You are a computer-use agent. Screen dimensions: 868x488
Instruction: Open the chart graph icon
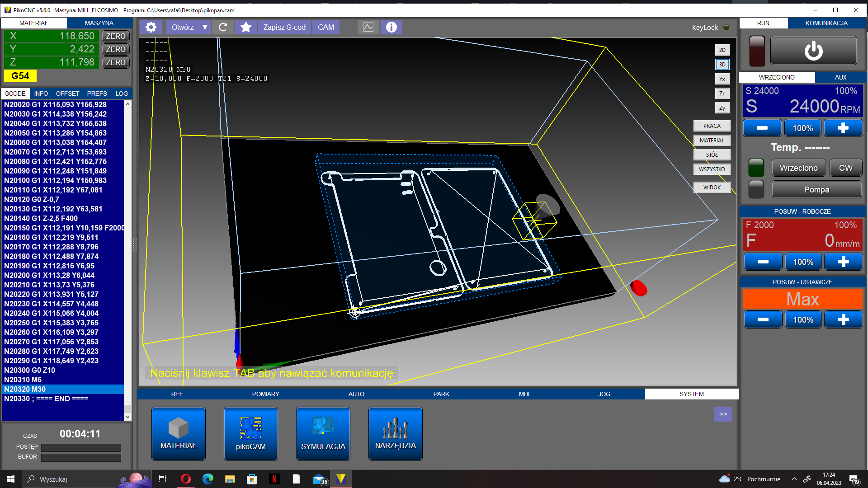(x=368, y=27)
